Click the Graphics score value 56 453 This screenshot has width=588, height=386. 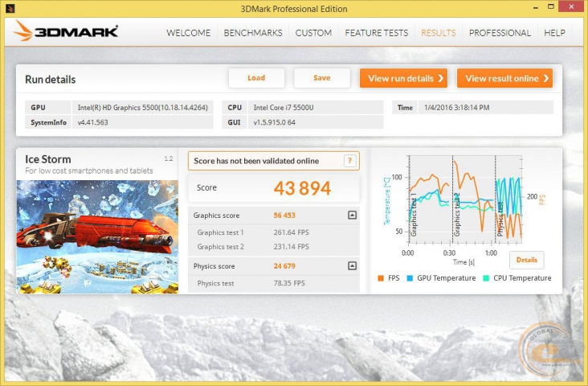(x=284, y=216)
